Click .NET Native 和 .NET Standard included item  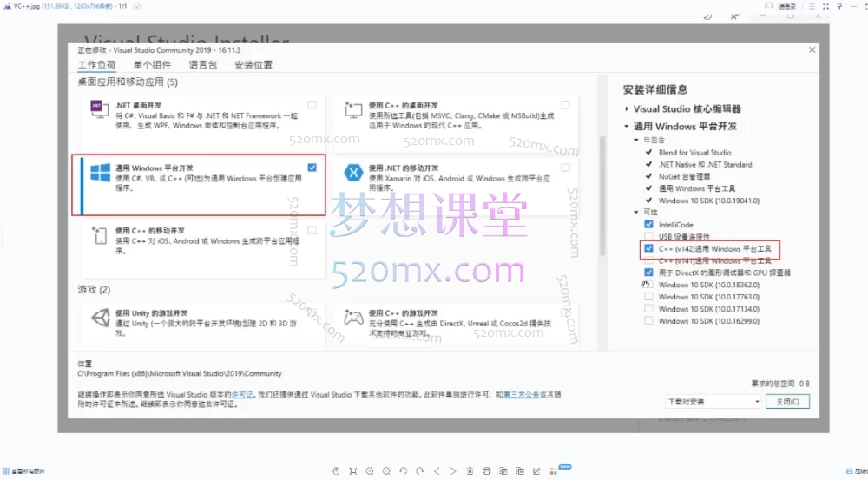tap(705, 164)
